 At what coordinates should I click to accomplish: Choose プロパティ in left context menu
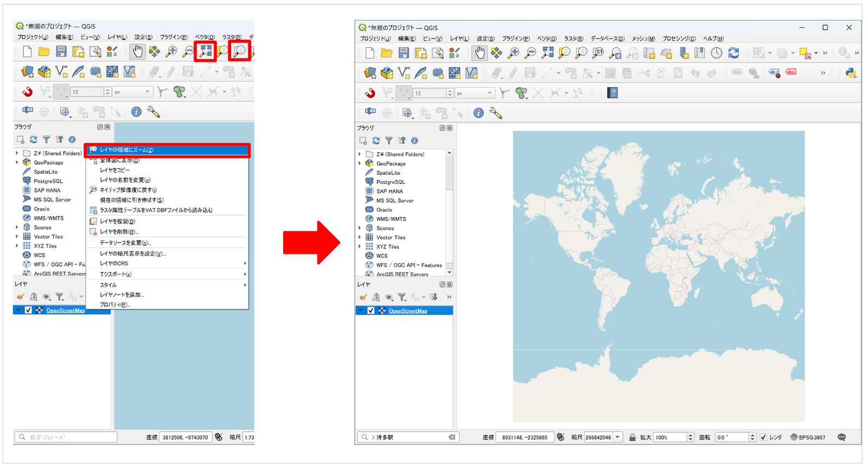(x=168, y=304)
